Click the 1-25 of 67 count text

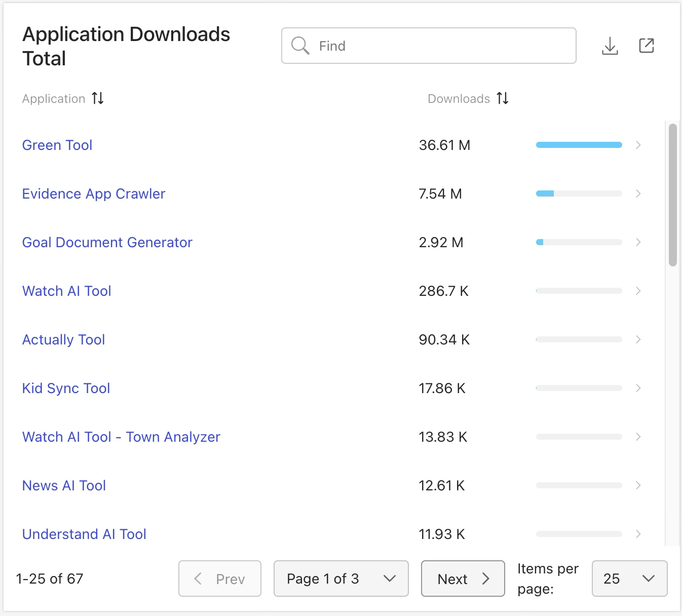pos(50,579)
